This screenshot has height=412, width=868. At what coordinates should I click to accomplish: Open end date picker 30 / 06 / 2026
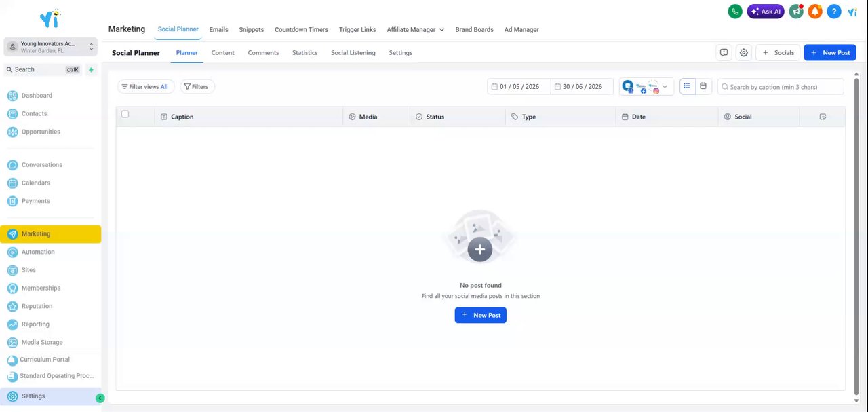point(582,86)
